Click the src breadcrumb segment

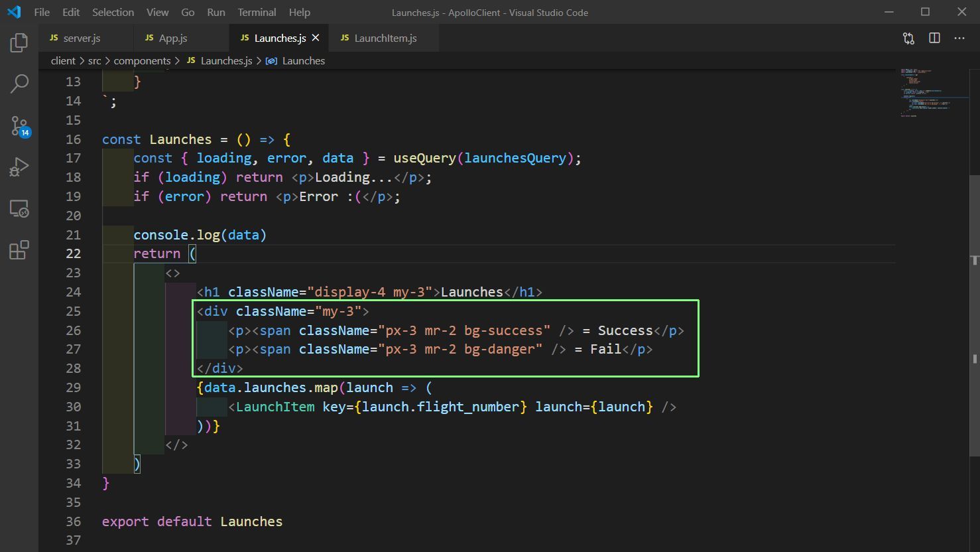(x=94, y=60)
